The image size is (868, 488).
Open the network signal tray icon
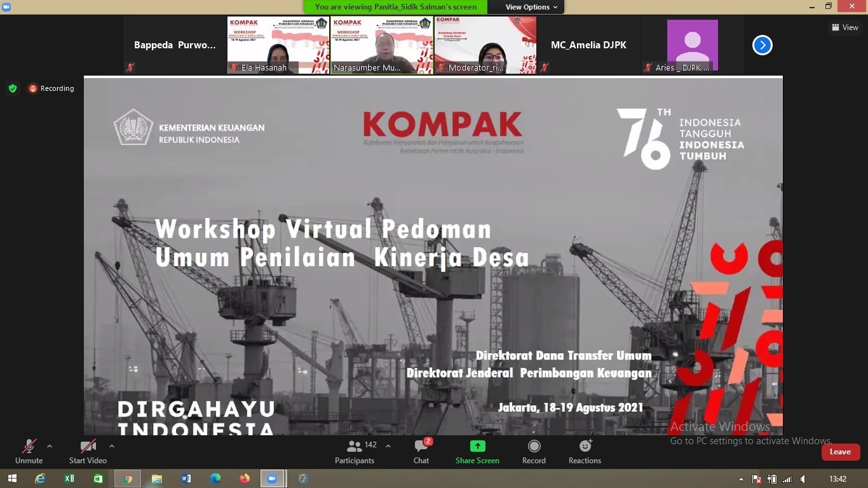click(787, 479)
